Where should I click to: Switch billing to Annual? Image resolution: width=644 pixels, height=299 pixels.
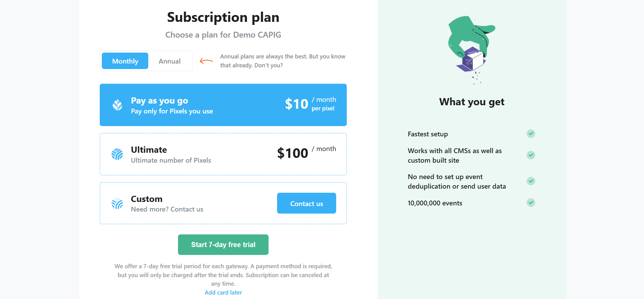click(169, 61)
